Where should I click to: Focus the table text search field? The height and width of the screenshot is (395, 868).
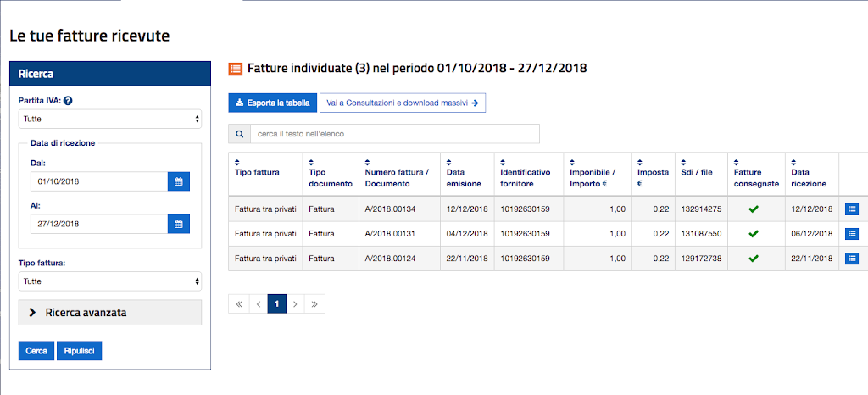tap(394, 134)
